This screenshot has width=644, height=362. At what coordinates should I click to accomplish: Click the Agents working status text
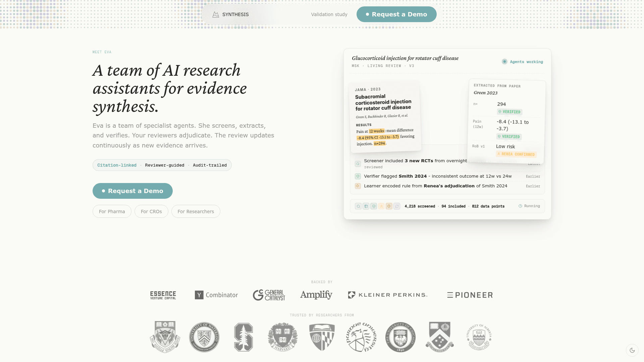(526, 62)
